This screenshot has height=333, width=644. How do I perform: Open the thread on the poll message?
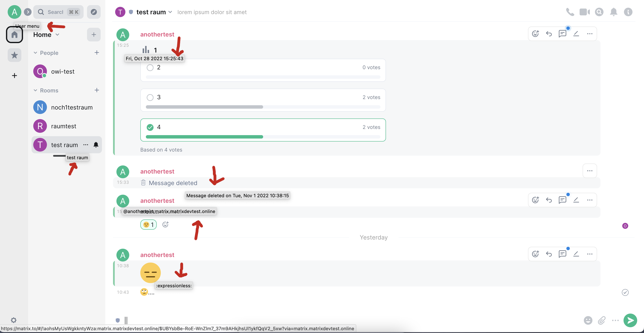coord(563,33)
